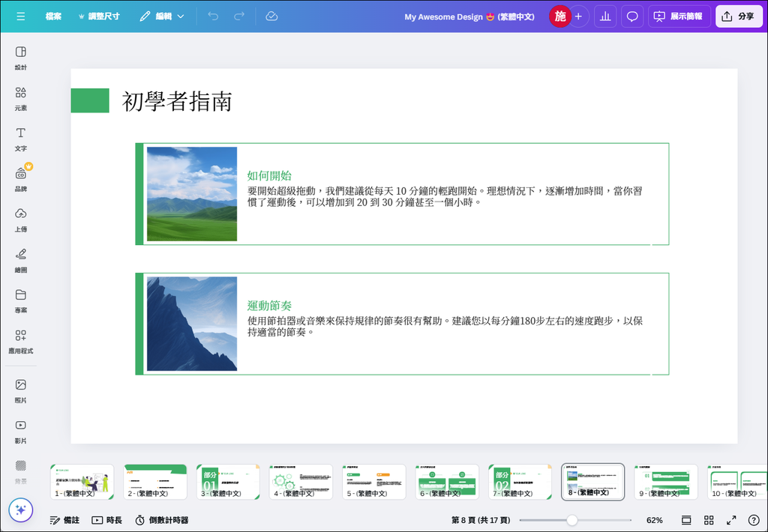Go to page 1 thumbnail

pos(82,482)
